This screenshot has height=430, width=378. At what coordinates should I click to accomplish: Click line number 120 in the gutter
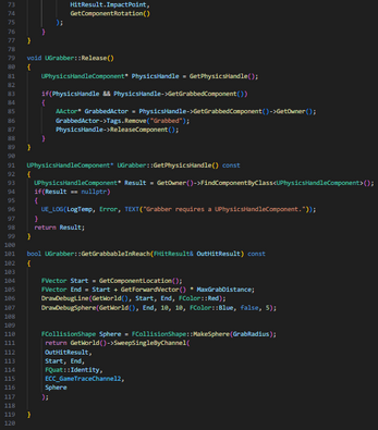coord(10,423)
